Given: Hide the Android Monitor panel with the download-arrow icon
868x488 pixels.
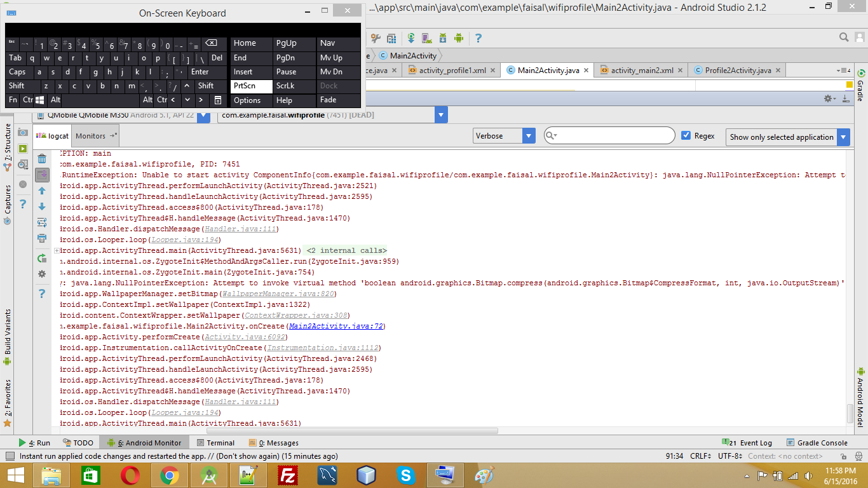Looking at the screenshot, I should click(x=846, y=98).
